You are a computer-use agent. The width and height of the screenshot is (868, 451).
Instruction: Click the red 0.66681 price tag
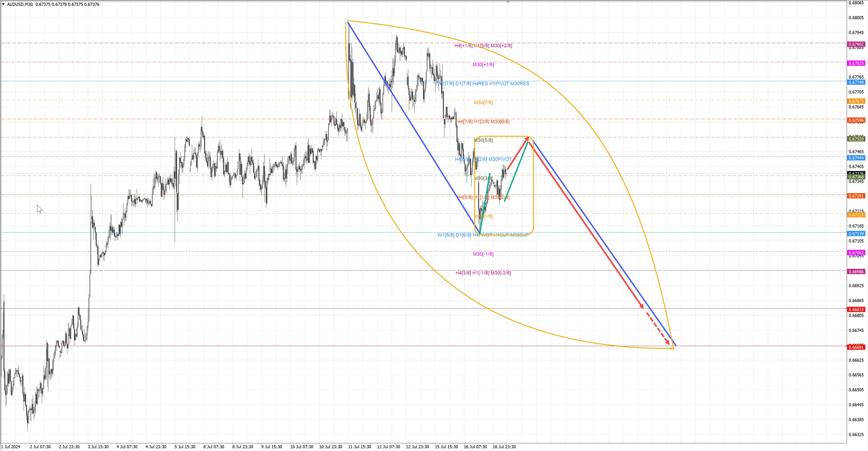(856, 347)
